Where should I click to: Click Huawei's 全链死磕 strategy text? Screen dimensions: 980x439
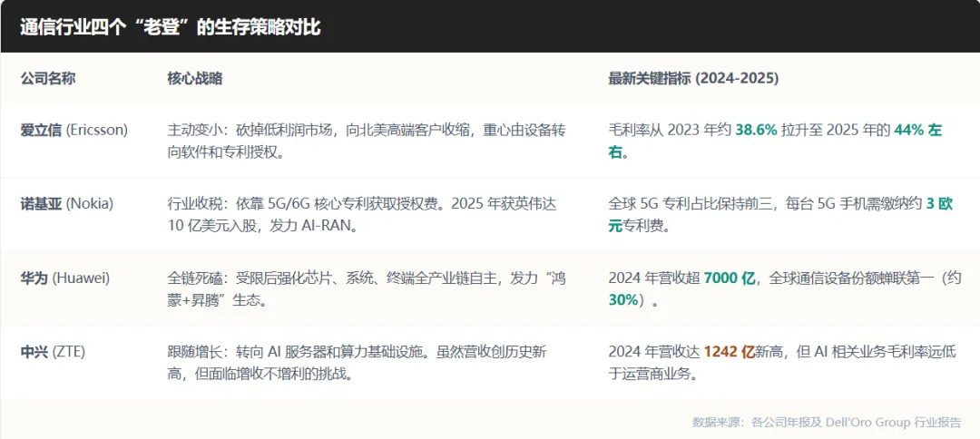[367, 289]
